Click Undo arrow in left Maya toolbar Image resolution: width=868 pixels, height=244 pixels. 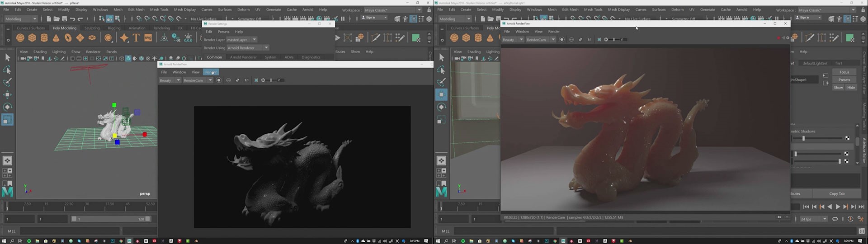click(x=72, y=19)
